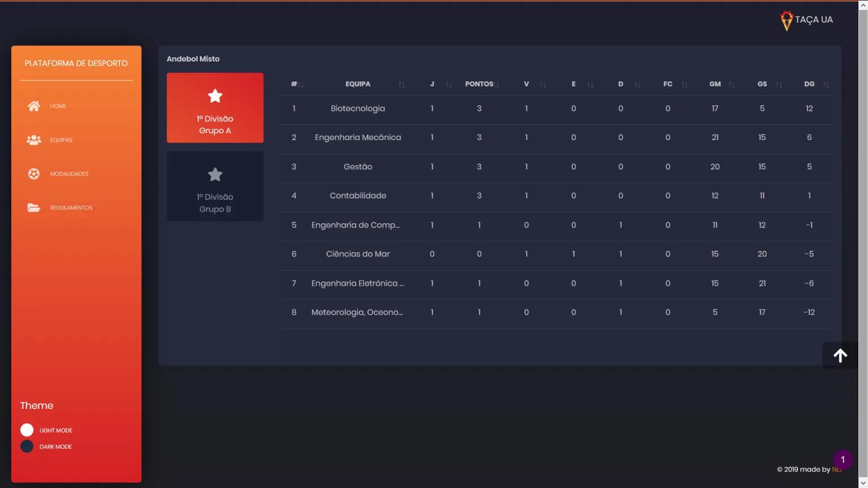Click the Plataforma de Desporto title link
Viewport: 868px width, 488px height.
pos(76,63)
